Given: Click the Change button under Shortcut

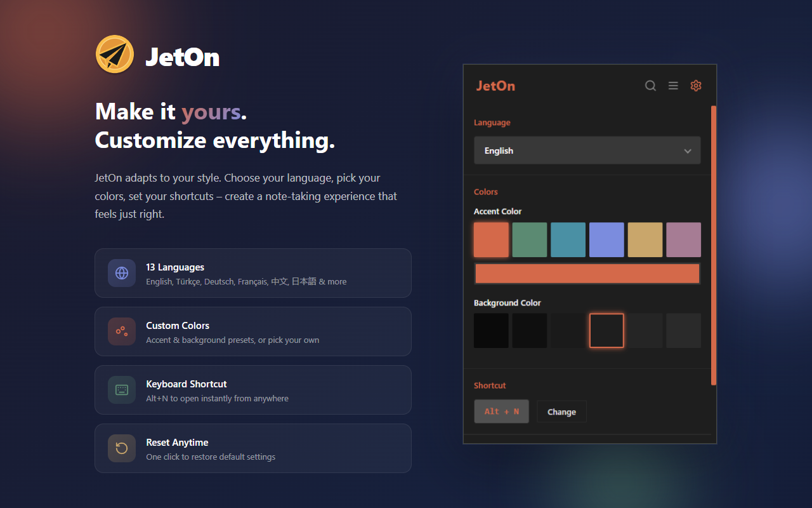Looking at the screenshot, I should (561, 411).
